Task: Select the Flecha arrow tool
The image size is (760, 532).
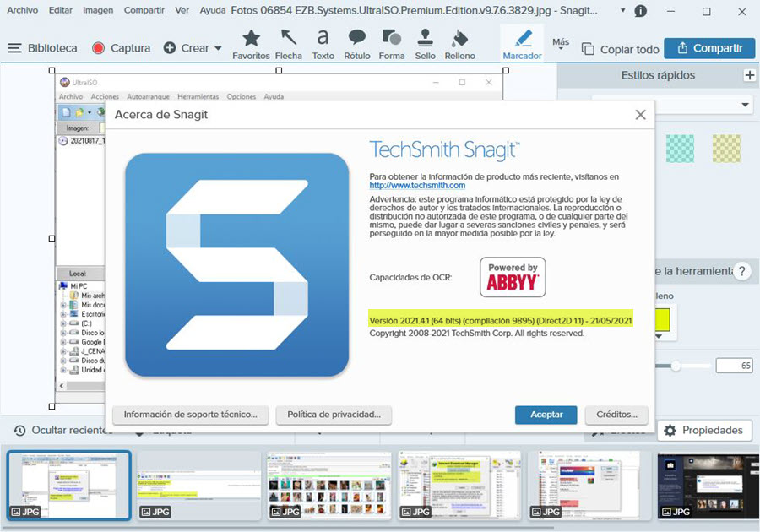Action: coord(289,45)
